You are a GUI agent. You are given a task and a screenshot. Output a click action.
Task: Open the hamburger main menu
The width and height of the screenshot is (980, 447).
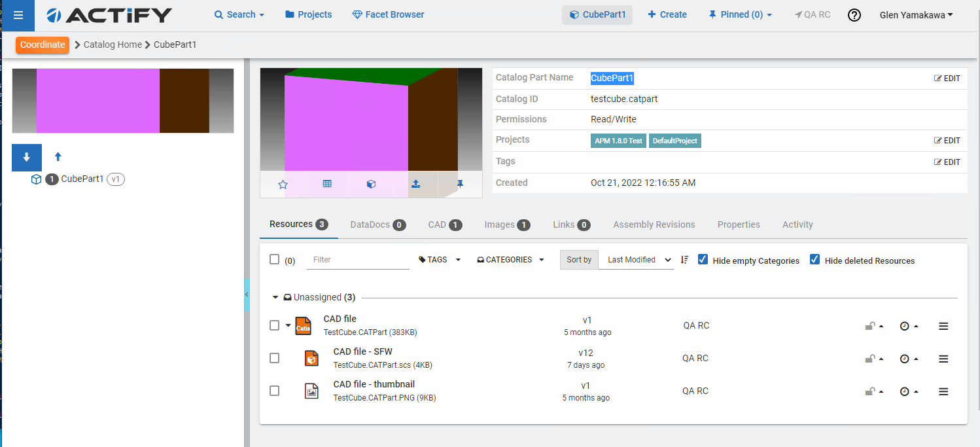(18, 15)
